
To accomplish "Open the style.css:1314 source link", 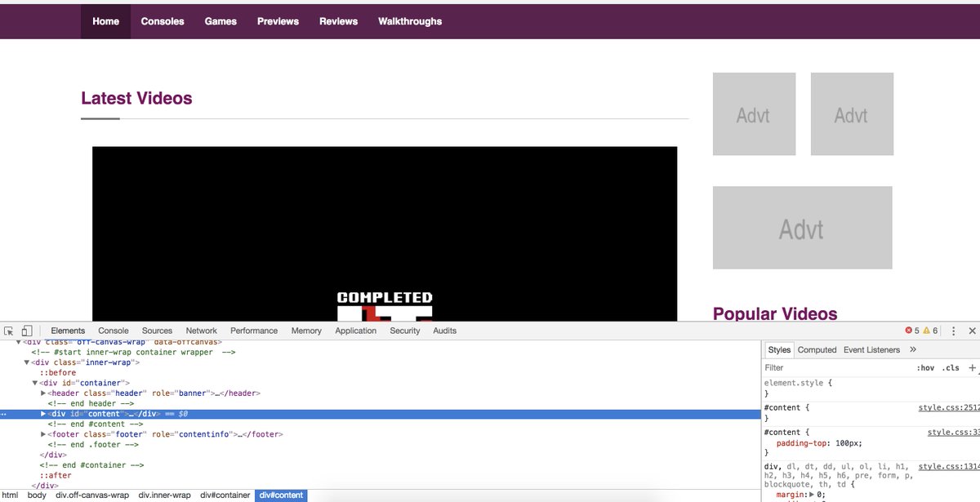I will (949, 466).
